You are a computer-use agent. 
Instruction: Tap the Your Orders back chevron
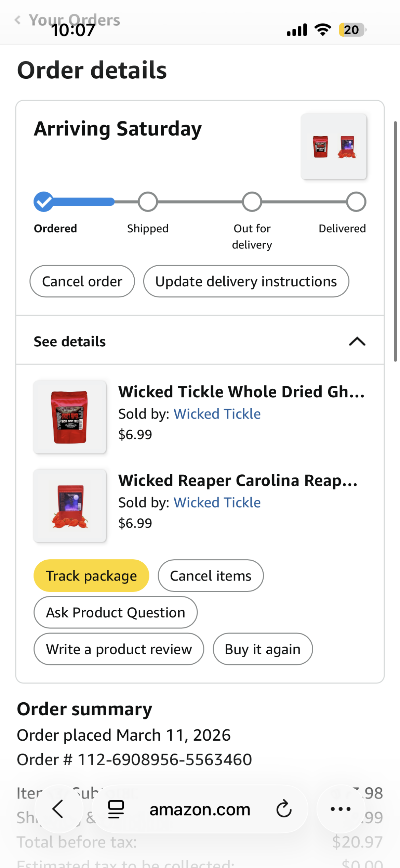[x=18, y=20]
